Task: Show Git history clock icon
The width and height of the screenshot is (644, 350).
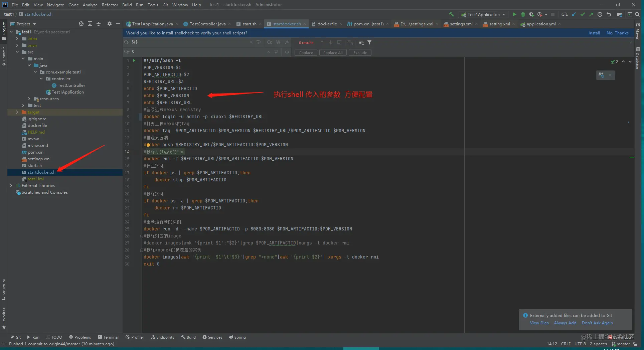Action: pyautogui.click(x=600, y=14)
